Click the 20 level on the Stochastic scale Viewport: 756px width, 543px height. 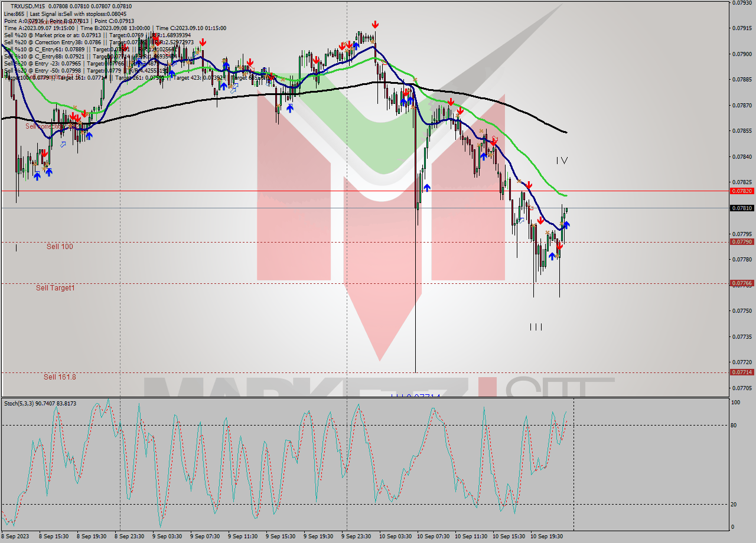[x=735, y=504]
